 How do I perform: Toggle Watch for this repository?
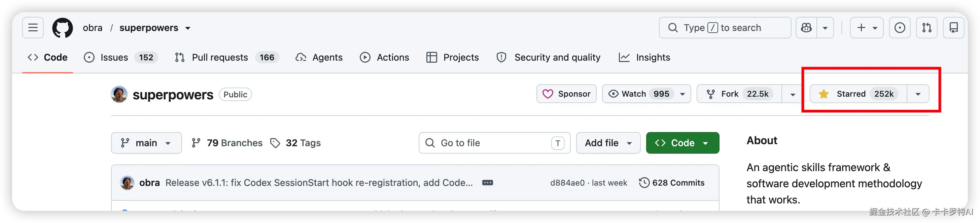pos(646,94)
